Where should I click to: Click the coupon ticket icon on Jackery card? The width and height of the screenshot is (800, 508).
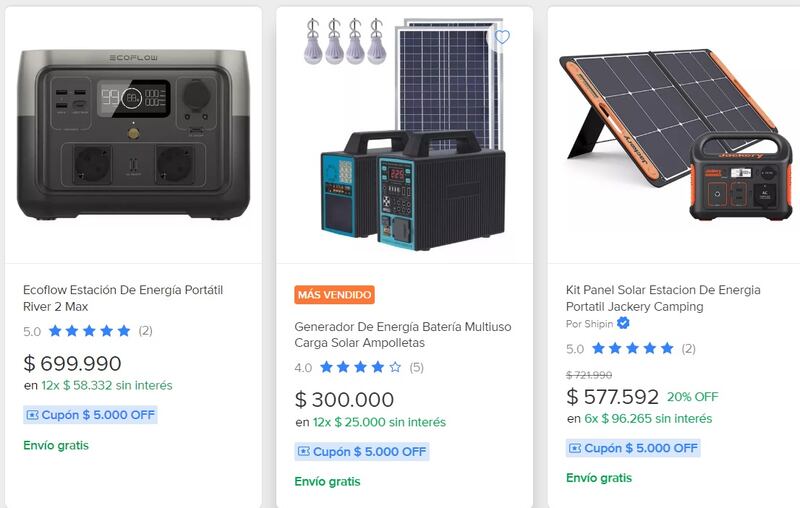575,448
